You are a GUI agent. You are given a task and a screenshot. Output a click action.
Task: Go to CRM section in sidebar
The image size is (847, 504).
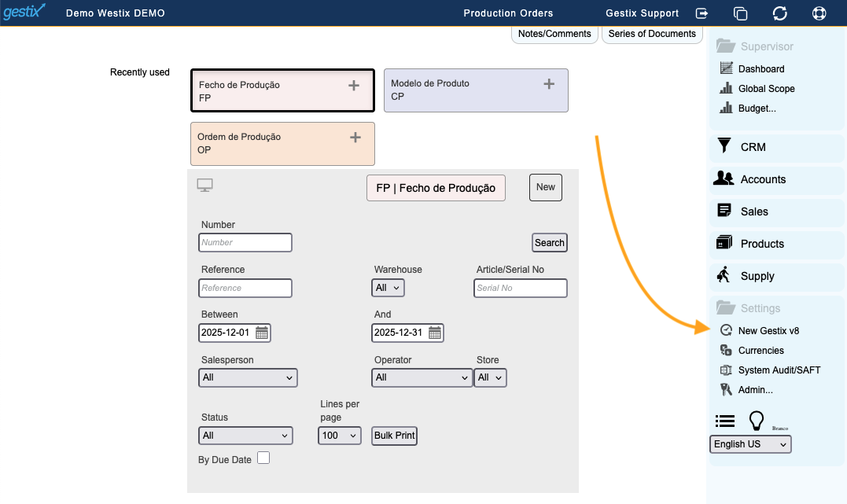752,147
